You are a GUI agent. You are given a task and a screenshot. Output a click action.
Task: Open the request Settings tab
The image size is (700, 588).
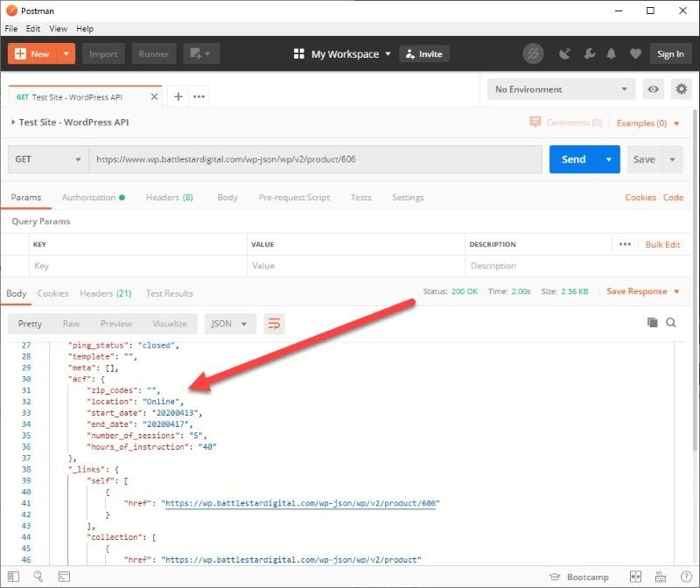(x=408, y=198)
